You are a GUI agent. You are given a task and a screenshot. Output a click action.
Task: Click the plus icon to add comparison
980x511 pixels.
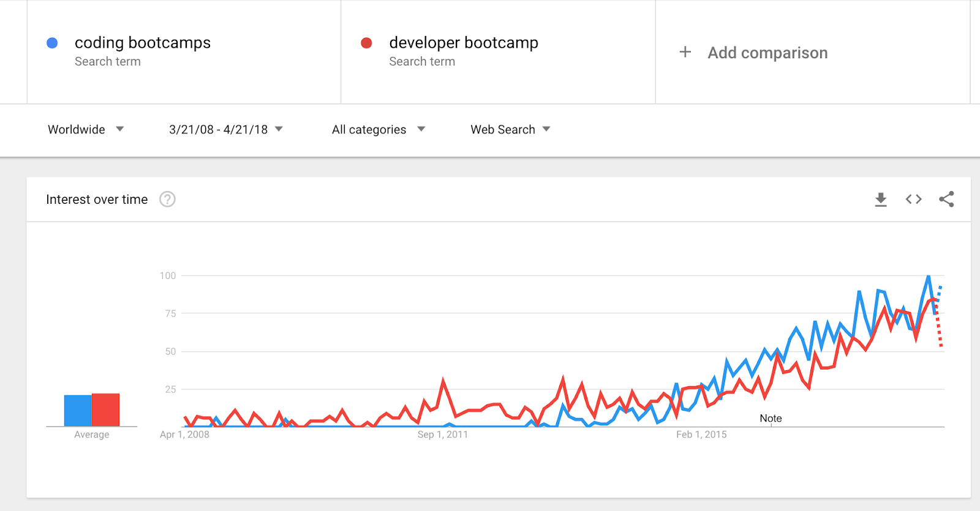685,53
